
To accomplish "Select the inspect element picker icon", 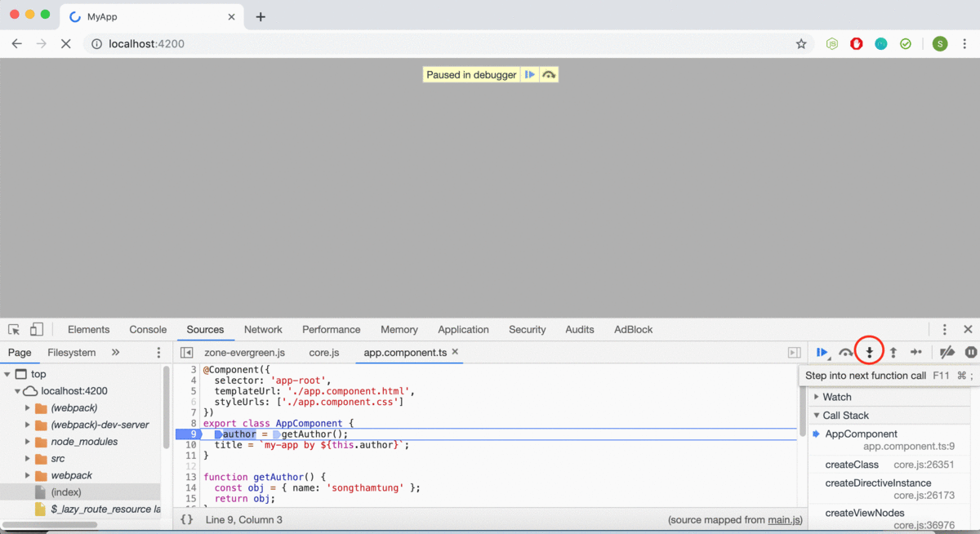I will pyautogui.click(x=14, y=330).
